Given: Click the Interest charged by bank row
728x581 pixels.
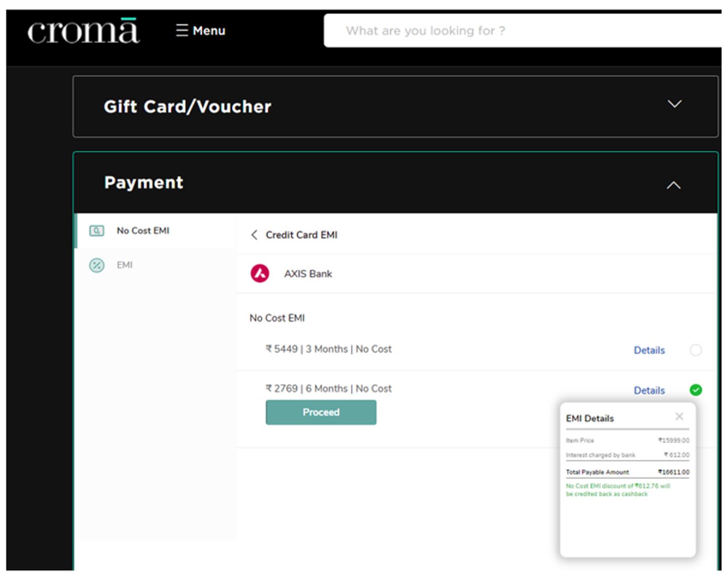Looking at the screenshot, I should [627, 455].
